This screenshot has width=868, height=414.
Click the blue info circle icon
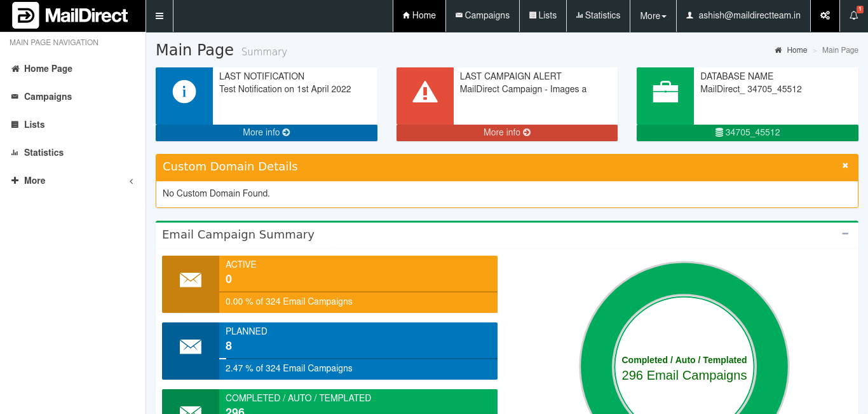(184, 92)
